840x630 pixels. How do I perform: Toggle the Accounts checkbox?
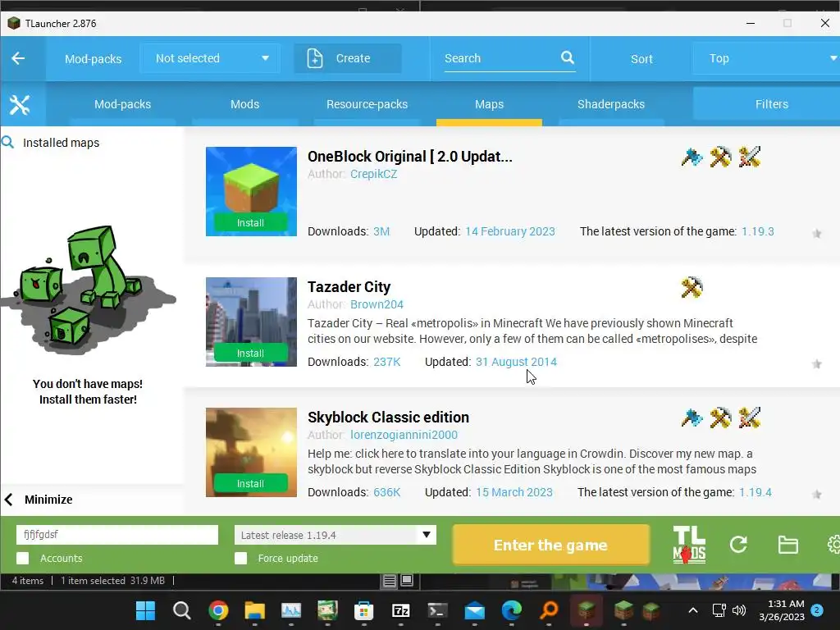point(22,558)
